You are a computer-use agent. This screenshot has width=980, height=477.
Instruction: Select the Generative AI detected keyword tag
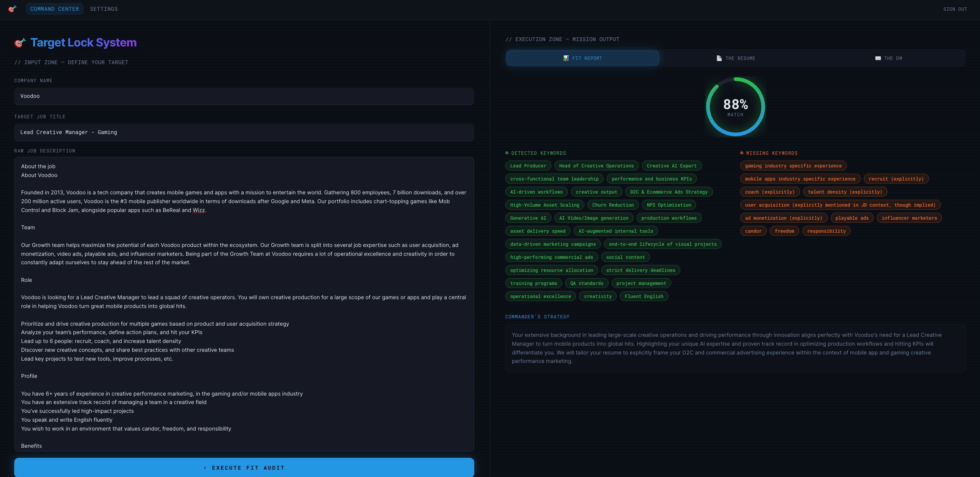pos(528,218)
